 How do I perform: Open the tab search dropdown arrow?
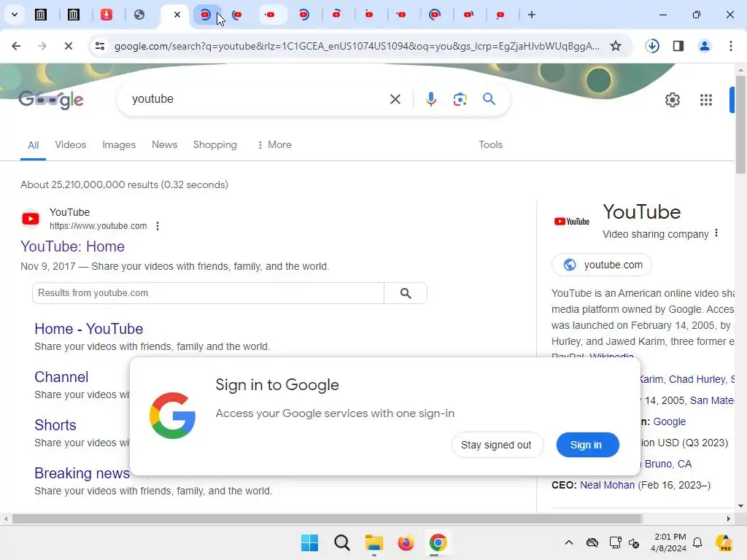pyautogui.click(x=15, y=15)
